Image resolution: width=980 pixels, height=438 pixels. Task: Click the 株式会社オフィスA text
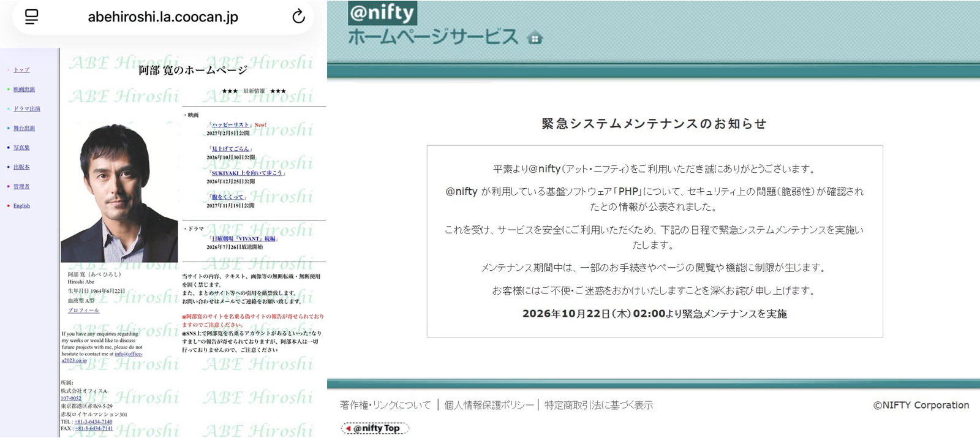pos(84,391)
